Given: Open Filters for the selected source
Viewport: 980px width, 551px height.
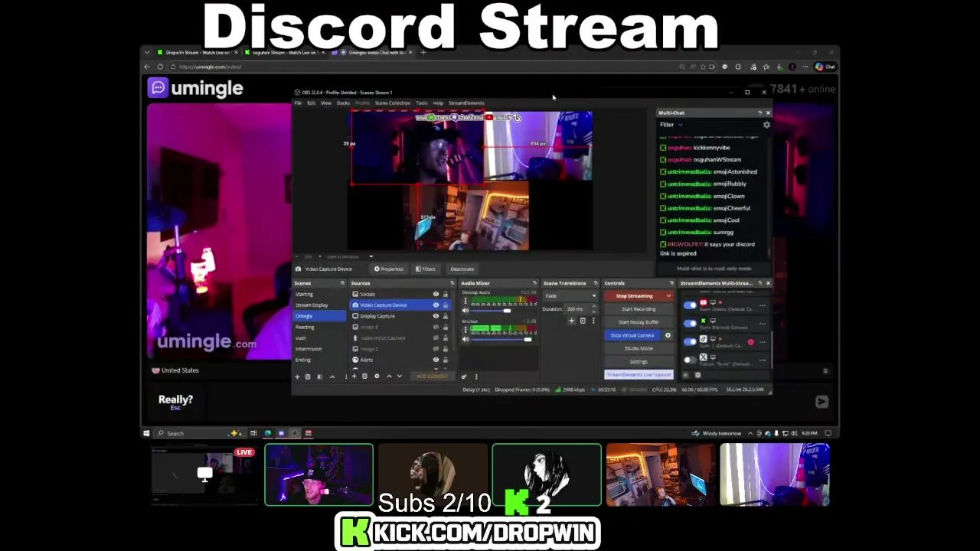Looking at the screenshot, I should (426, 269).
